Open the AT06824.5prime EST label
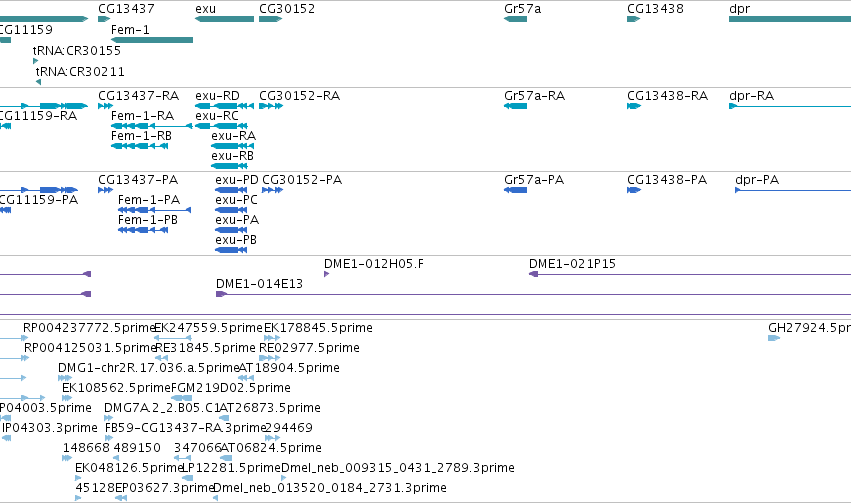Image resolution: width=851 pixels, height=503 pixels. [271, 448]
